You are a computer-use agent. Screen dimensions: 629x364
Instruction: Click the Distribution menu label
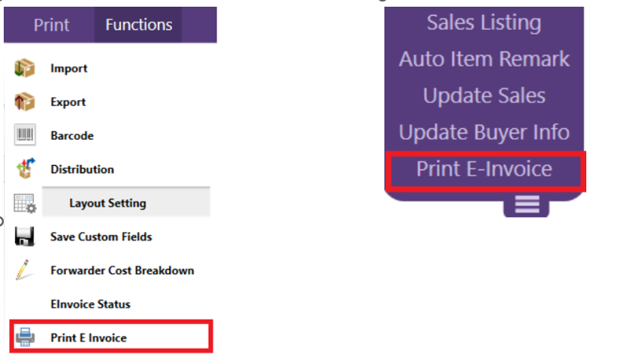[x=82, y=170]
